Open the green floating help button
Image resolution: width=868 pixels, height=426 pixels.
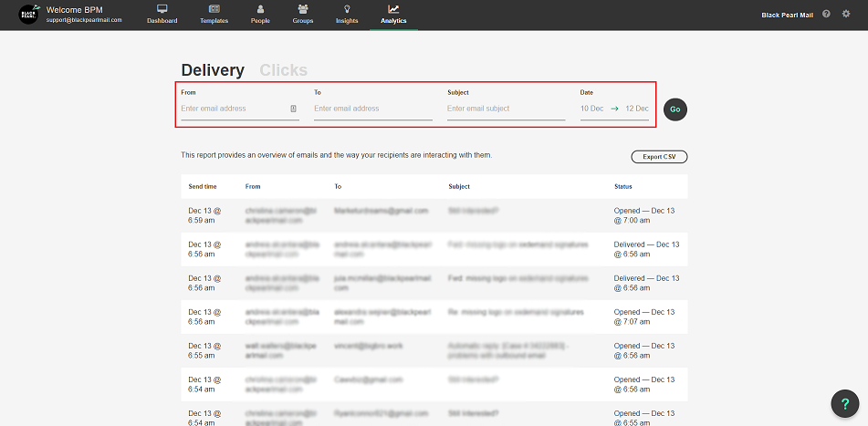pos(845,403)
